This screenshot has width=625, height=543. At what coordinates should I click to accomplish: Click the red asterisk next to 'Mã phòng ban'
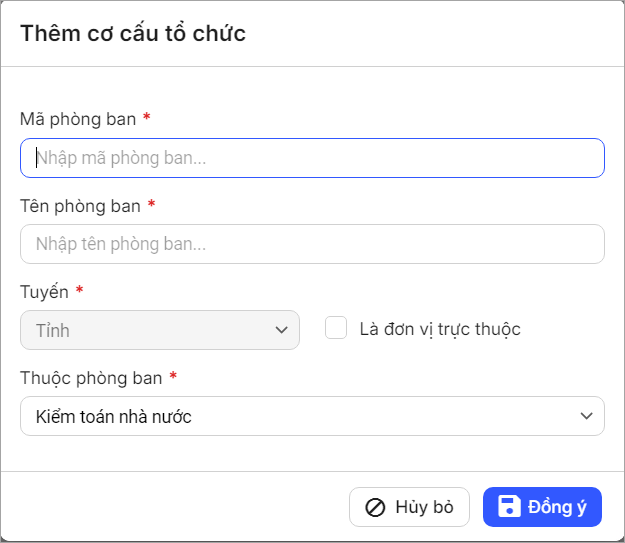(147, 118)
